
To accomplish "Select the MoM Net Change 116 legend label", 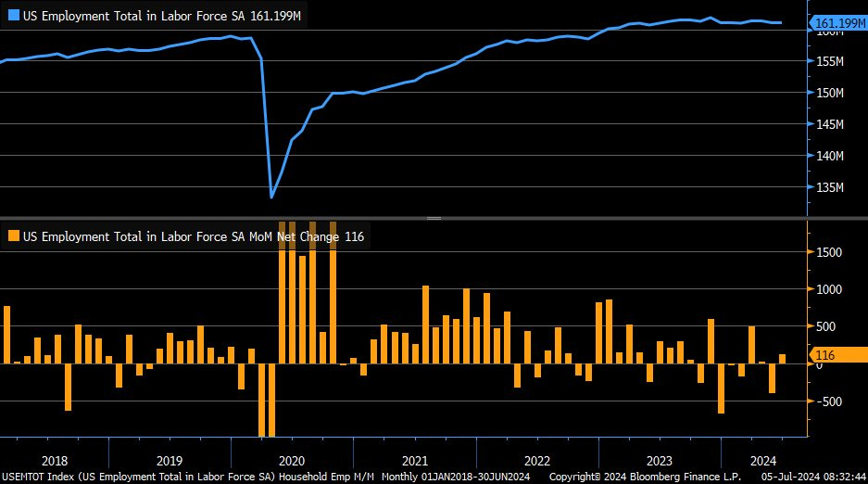I will (x=193, y=237).
